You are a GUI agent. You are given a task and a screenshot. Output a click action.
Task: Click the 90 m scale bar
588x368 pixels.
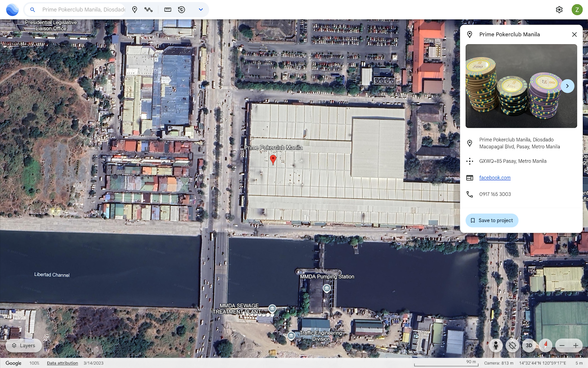coord(446,363)
